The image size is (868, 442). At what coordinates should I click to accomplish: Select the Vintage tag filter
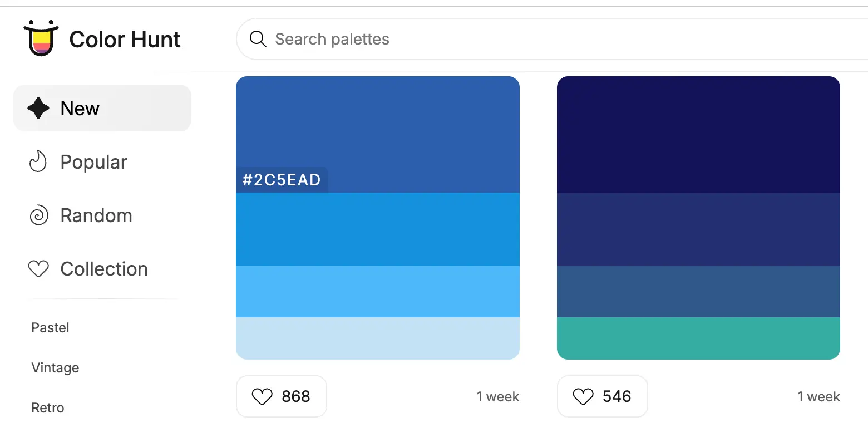click(x=55, y=367)
